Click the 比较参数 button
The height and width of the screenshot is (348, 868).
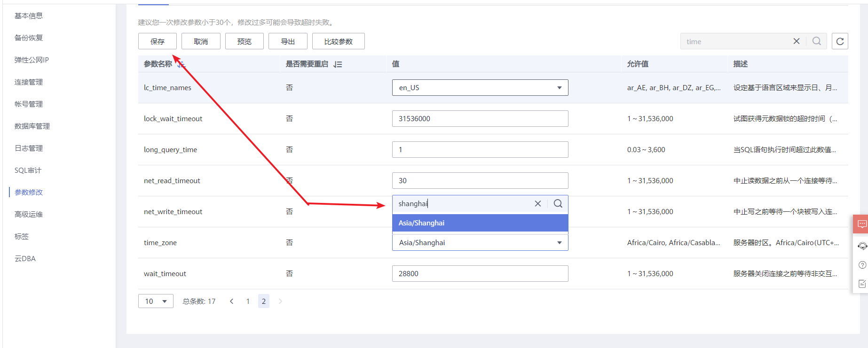tap(338, 41)
